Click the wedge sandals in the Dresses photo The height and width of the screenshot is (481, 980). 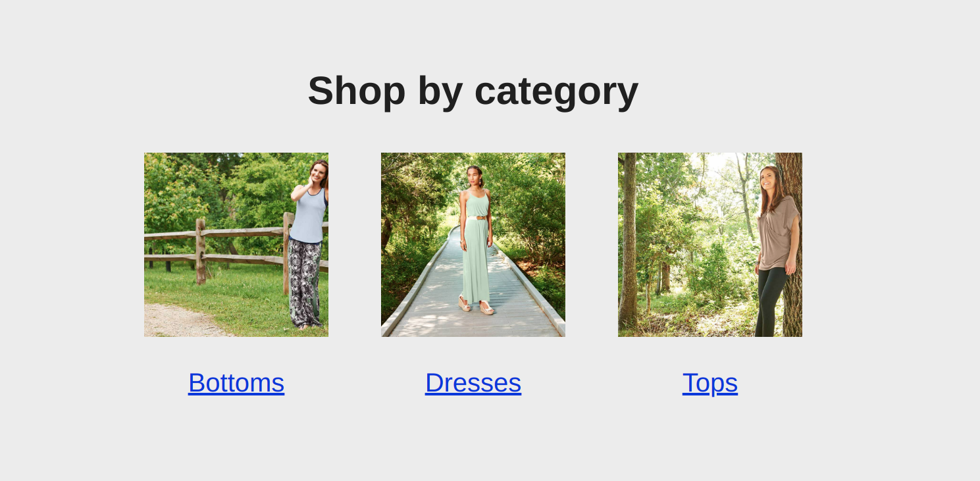click(x=476, y=306)
